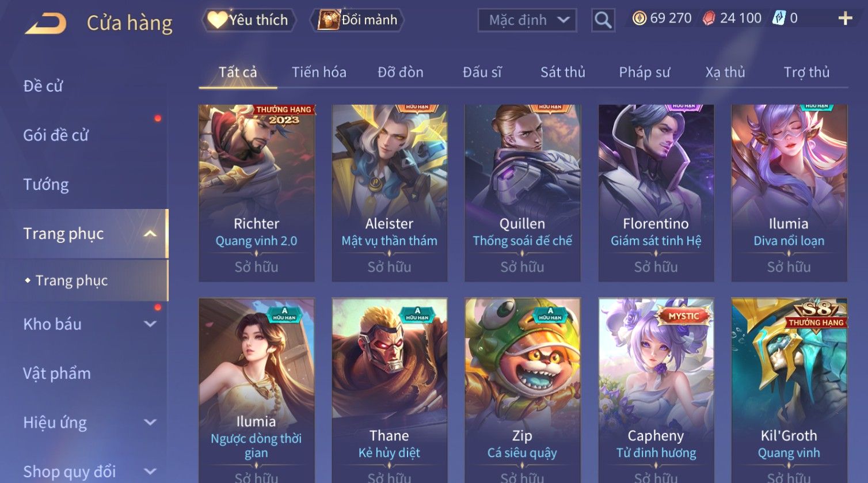
Task: Select the Capheny Tử đinh hương skin card
Action: point(656,390)
